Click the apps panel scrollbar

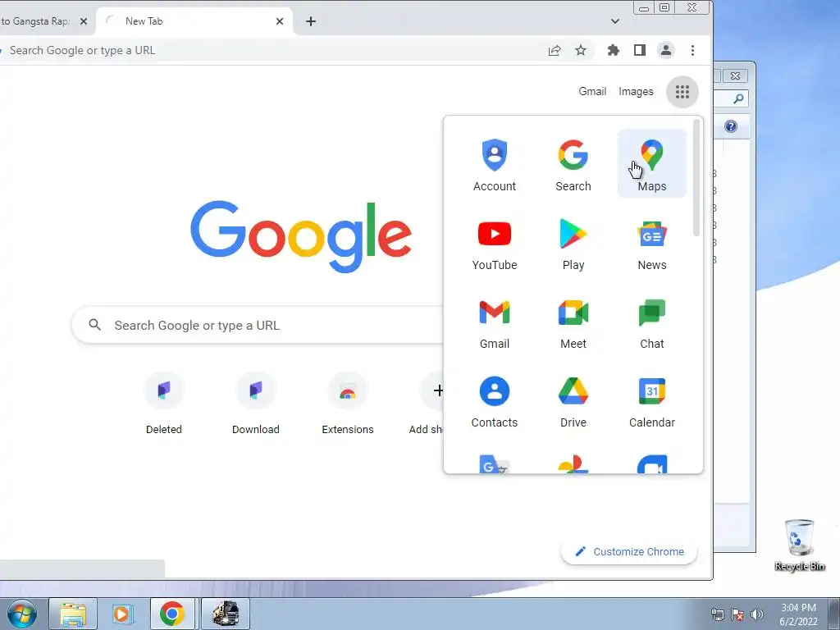(696, 178)
